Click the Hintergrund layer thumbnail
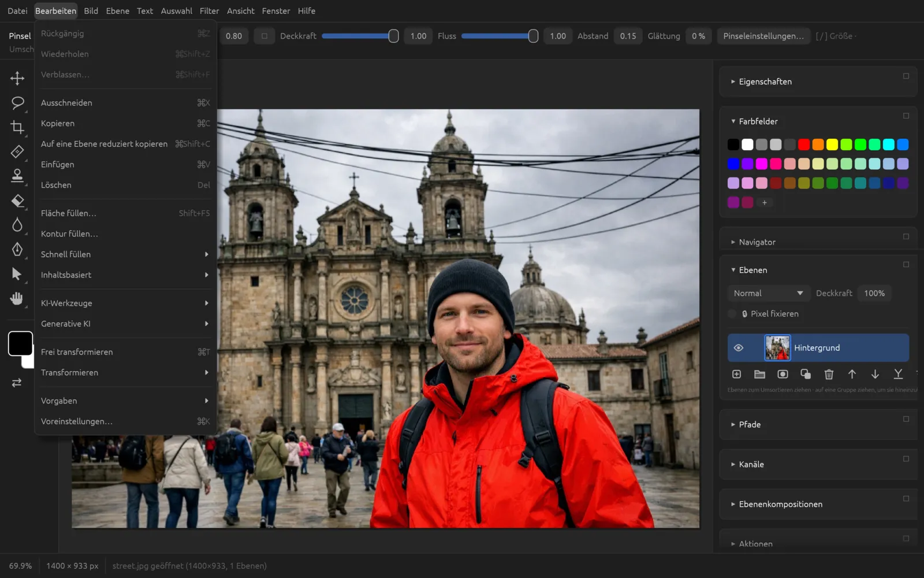924x578 pixels. click(777, 348)
